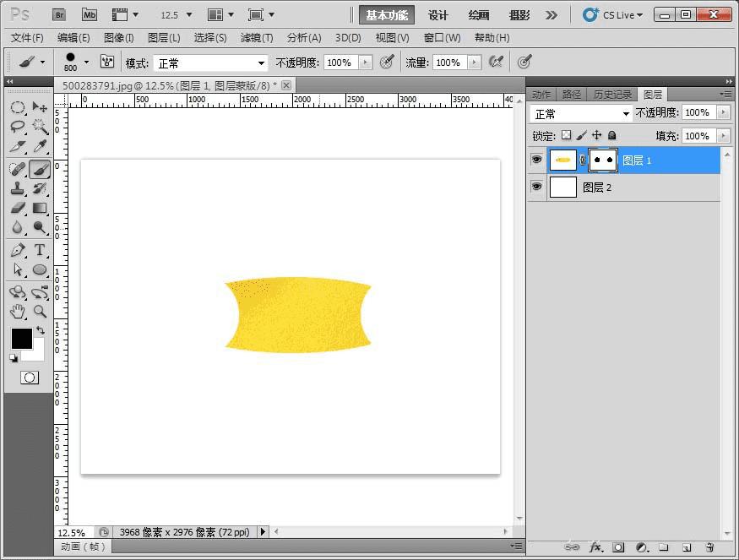This screenshot has width=739, height=560.
Task: Switch to the 历史记录 tab
Action: point(612,95)
